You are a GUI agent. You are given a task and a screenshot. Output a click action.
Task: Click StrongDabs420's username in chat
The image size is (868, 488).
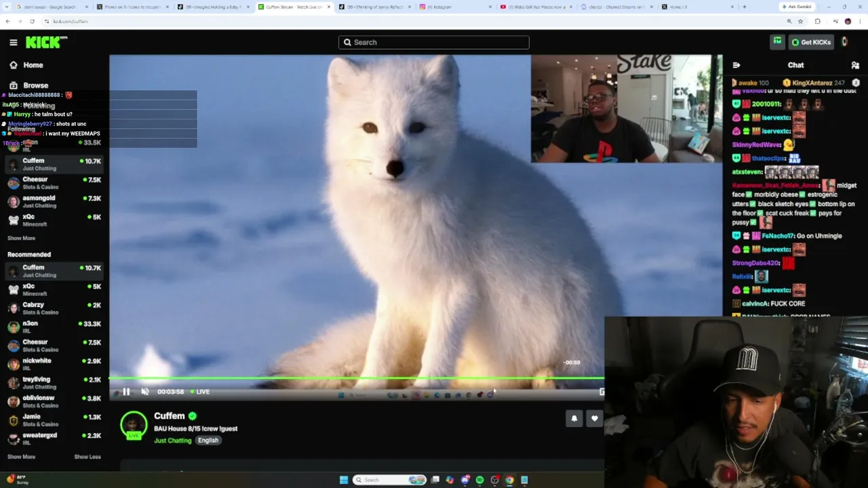click(756, 263)
